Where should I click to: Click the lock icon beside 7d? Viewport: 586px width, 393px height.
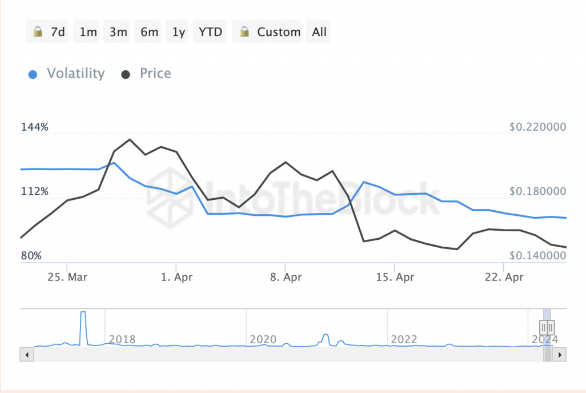click(37, 32)
